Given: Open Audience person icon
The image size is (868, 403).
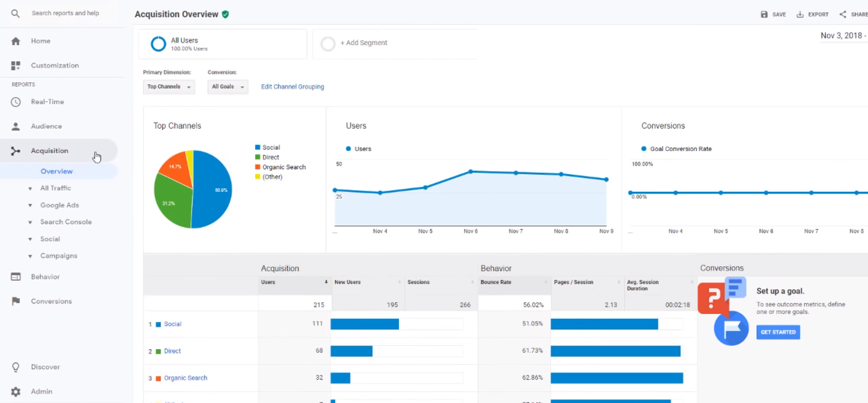Looking at the screenshot, I should coord(16,127).
